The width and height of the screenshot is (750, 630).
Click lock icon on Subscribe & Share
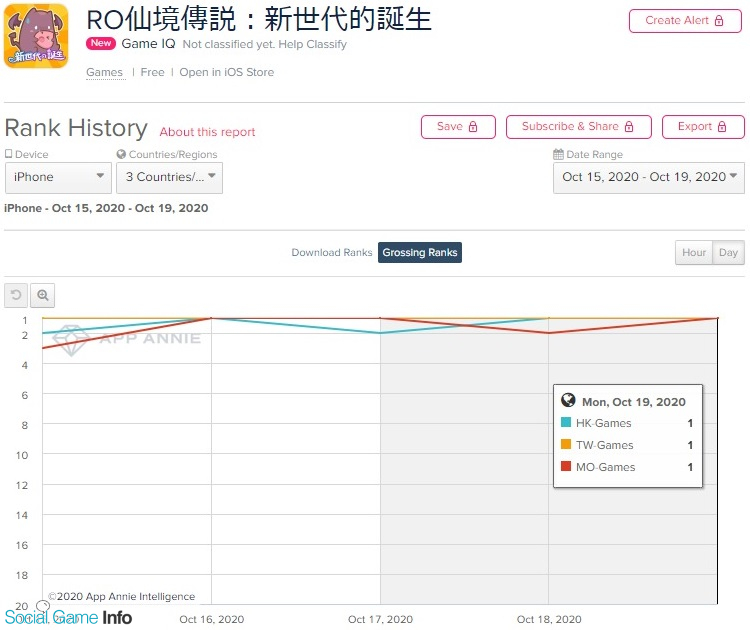pos(629,127)
